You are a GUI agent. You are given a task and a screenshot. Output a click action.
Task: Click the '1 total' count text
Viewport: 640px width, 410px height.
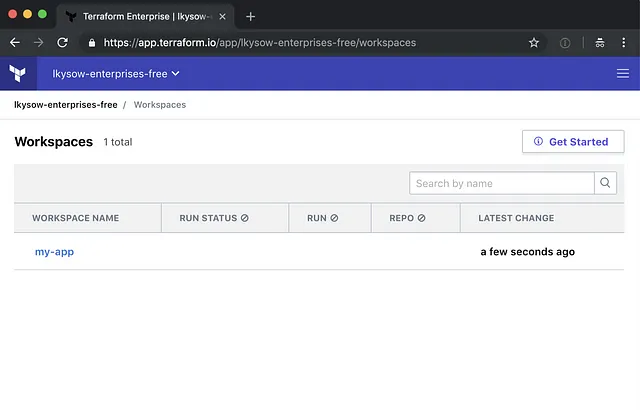click(118, 142)
